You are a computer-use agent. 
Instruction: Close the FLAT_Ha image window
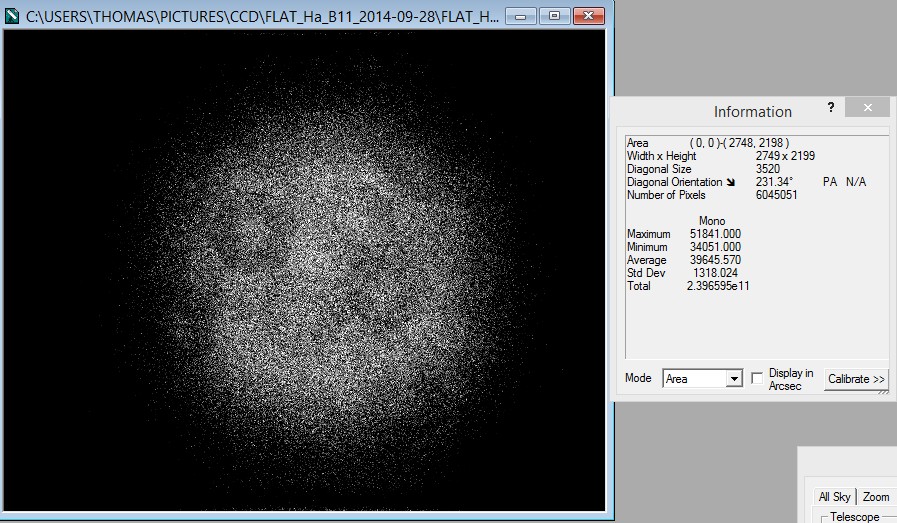pos(589,16)
